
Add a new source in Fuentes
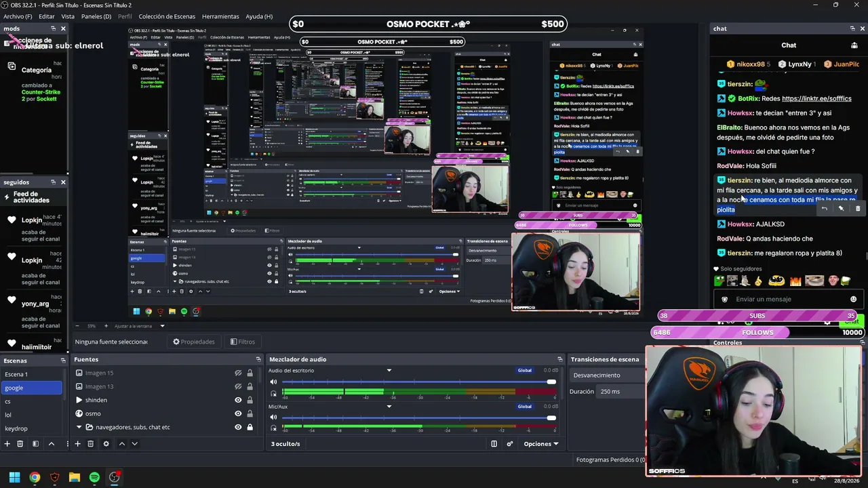pyautogui.click(x=77, y=444)
